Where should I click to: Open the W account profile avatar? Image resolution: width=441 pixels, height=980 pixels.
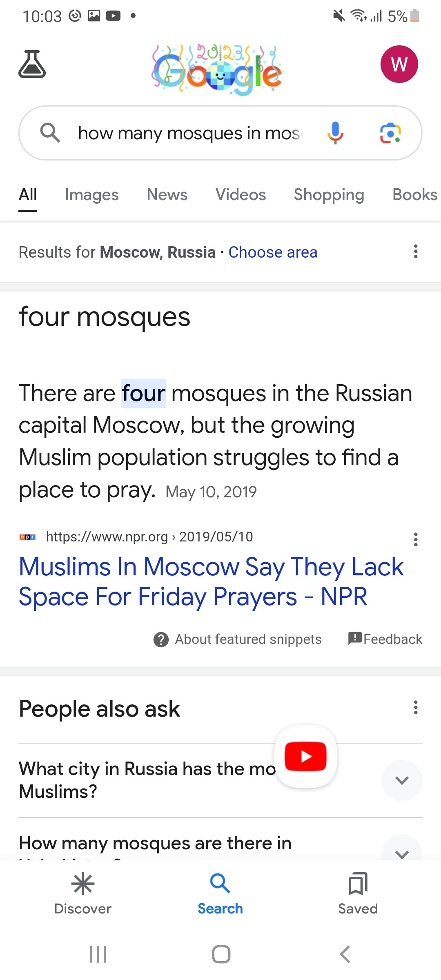coord(399,64)
